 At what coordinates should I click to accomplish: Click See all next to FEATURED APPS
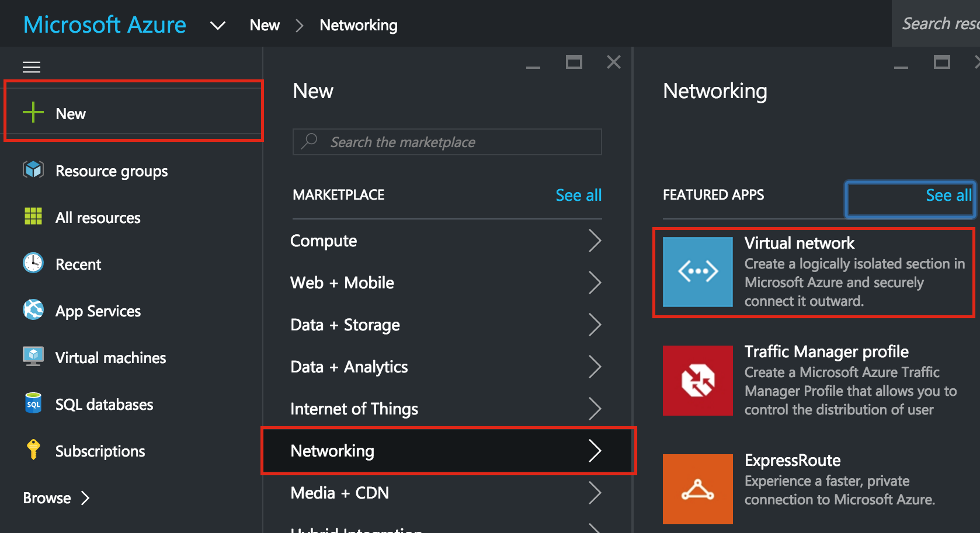point(948,195)
